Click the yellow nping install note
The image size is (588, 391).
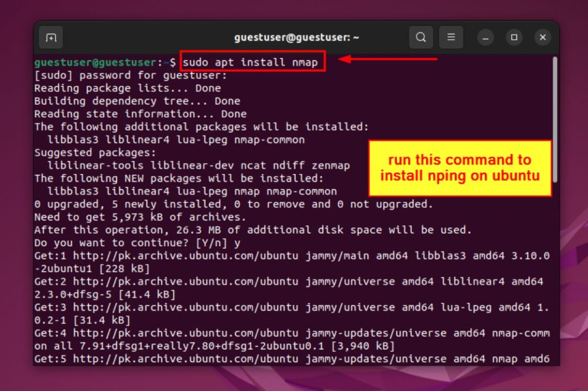coord(460,168)
